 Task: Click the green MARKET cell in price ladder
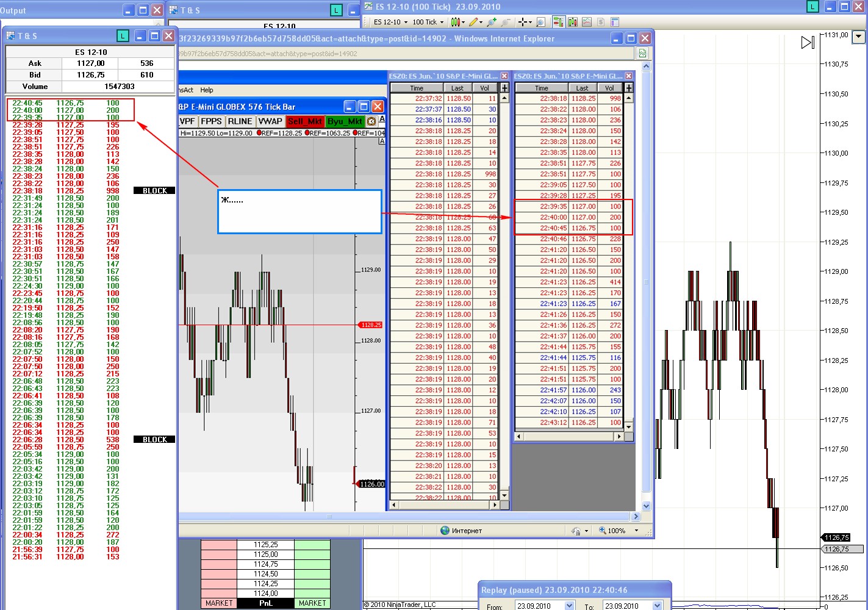[x=312, y=603]
